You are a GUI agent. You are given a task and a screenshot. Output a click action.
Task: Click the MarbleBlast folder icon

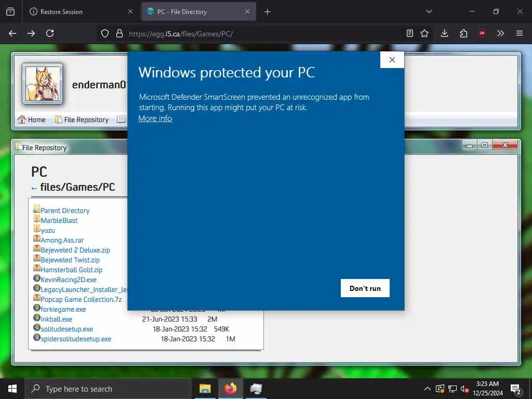click(x=37, y=219)
